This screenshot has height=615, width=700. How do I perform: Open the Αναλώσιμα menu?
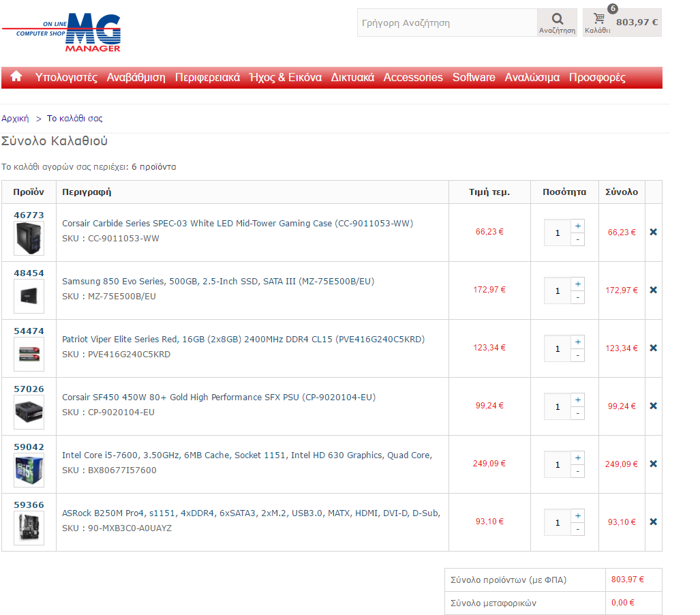(x=532, y=77)
